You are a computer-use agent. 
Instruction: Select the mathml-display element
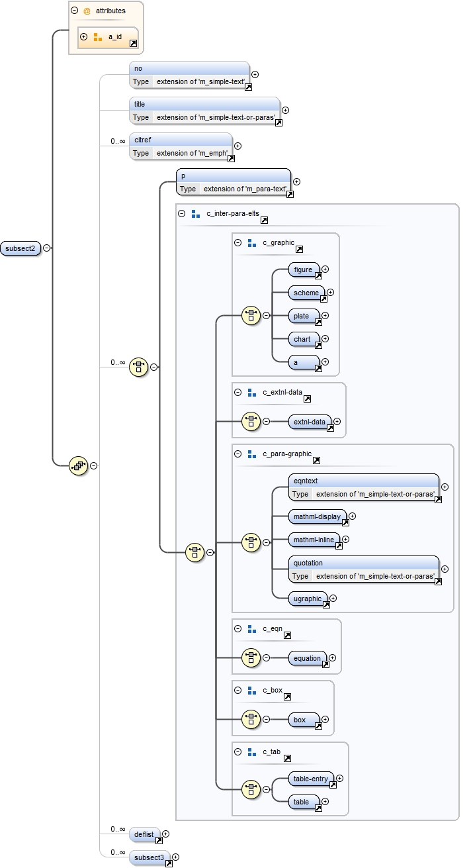tap(317, 516)
